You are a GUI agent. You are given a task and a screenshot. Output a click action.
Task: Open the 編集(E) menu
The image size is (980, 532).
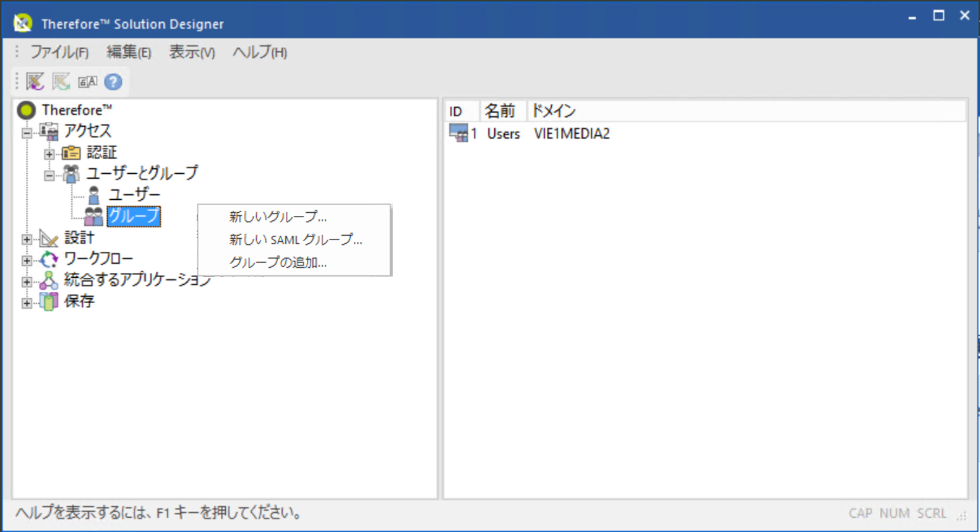(129, 52)
